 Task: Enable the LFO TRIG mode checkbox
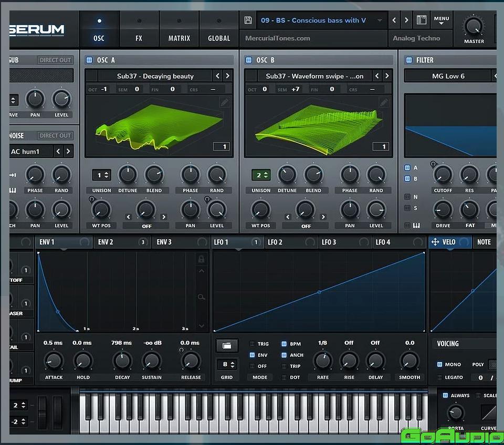pos(252,344)
